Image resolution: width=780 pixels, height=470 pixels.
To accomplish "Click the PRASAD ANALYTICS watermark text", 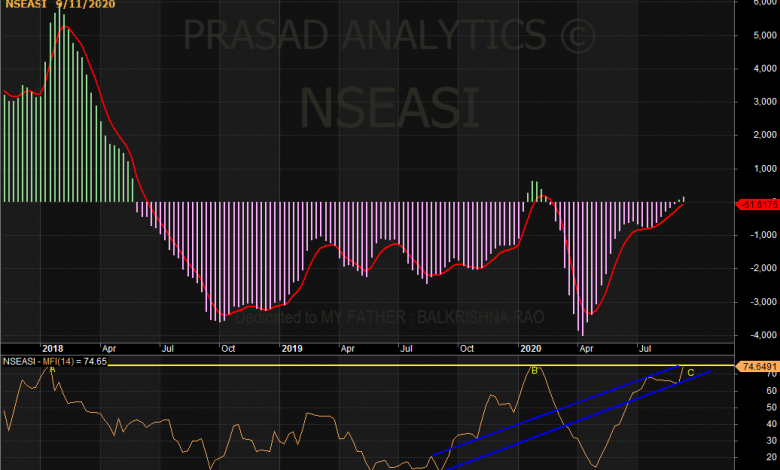I will (388, 38).
